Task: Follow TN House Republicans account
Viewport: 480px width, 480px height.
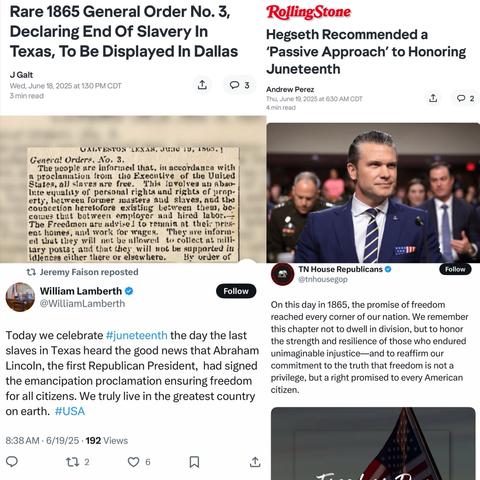Action: click(455, 269)
